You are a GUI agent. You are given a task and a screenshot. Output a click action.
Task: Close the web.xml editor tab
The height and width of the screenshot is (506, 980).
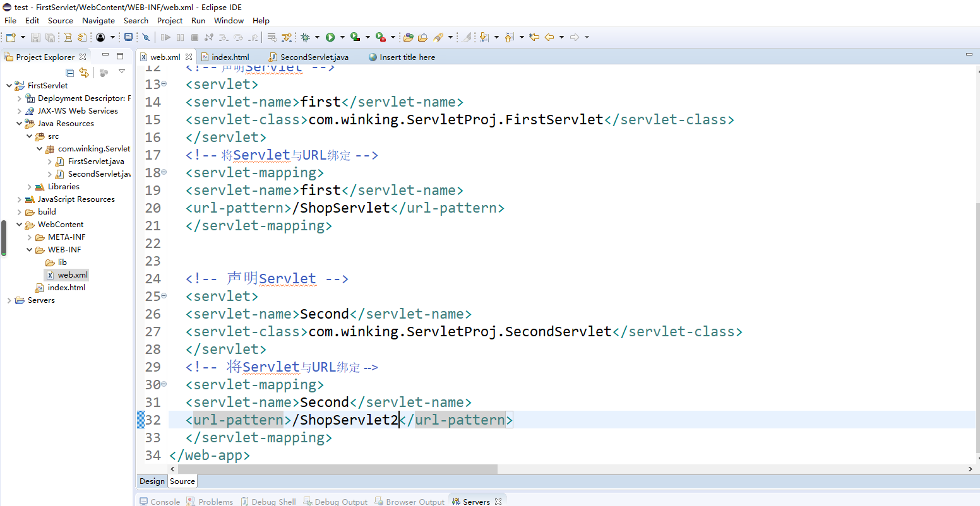coord(189,57)
